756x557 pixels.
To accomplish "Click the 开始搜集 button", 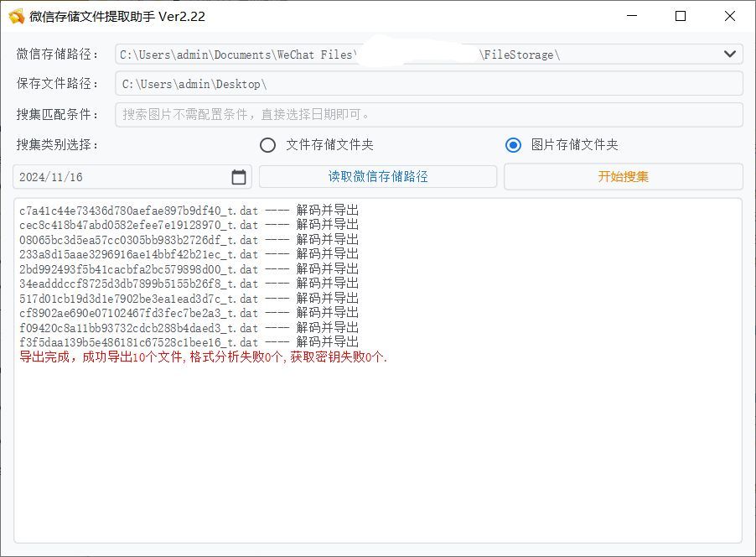I will coord(622,176).
